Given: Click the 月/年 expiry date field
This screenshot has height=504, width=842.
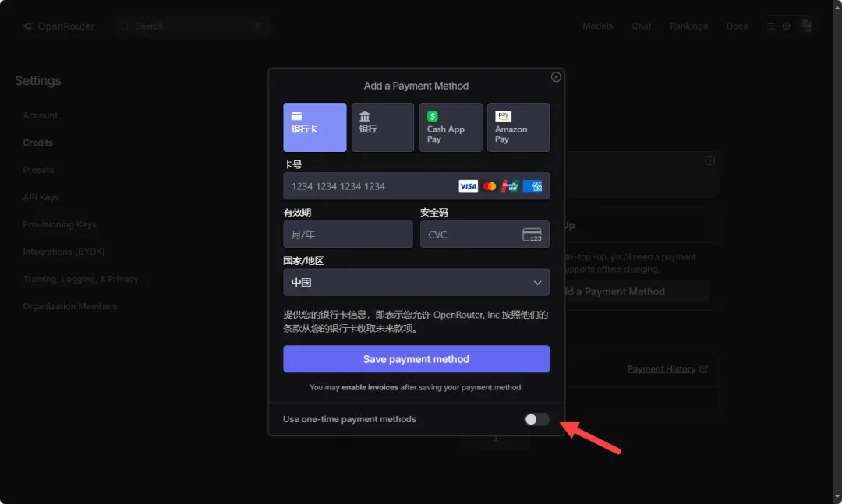Looking at the screenshot, I should [347, 234].
